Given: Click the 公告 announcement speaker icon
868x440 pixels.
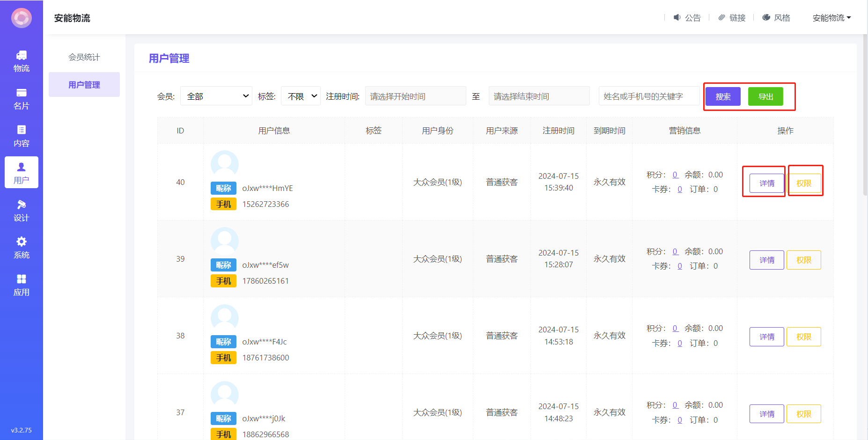Looking at the screenshot, I should point(677,17).
